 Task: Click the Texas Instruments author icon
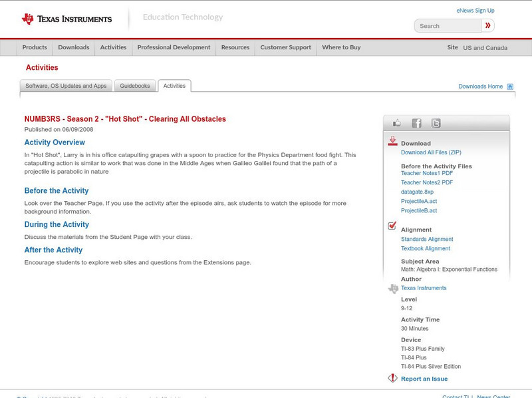click(x=393, y=289)
